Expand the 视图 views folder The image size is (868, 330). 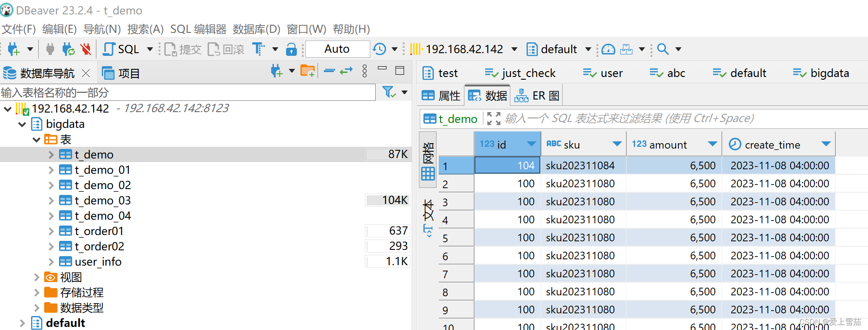pyautogui.click(x=36, y=277)
